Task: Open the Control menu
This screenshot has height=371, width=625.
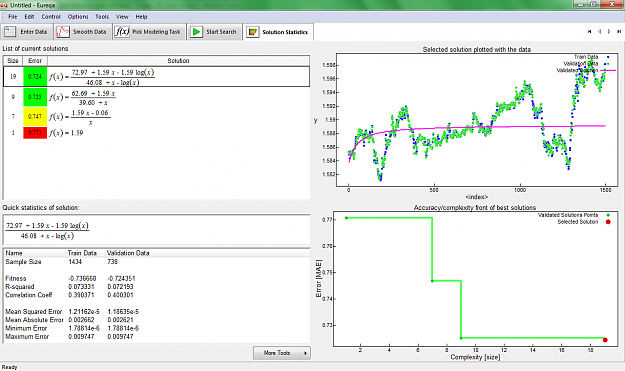Action: (51, 17)
